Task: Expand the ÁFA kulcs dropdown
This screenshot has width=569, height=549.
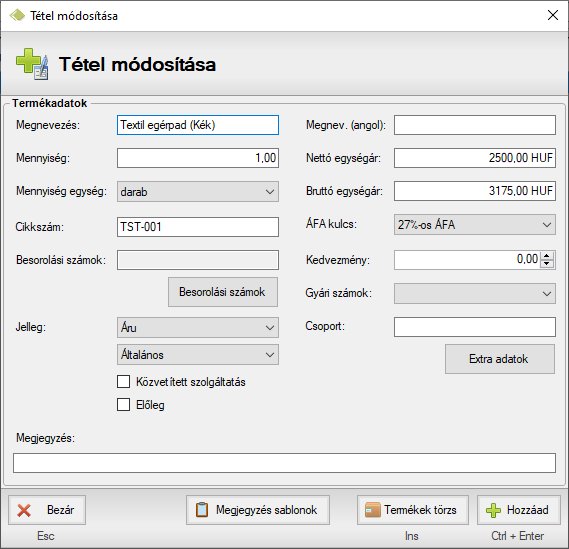Action: (x=475, y=225)
